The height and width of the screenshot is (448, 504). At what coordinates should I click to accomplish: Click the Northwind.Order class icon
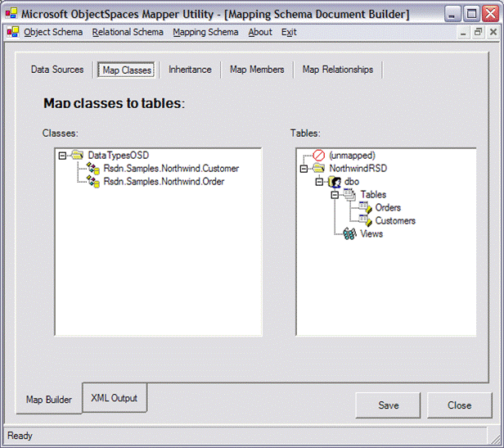click(x=93, y=181)
